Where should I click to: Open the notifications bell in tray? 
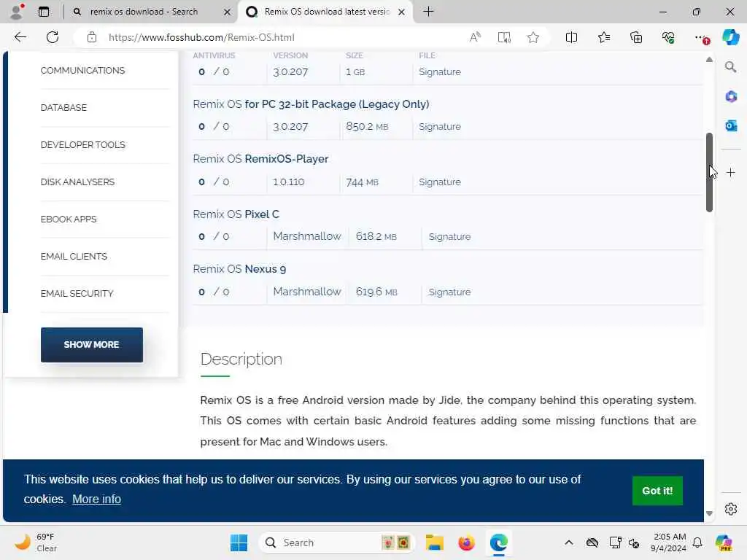coord(697,542)
